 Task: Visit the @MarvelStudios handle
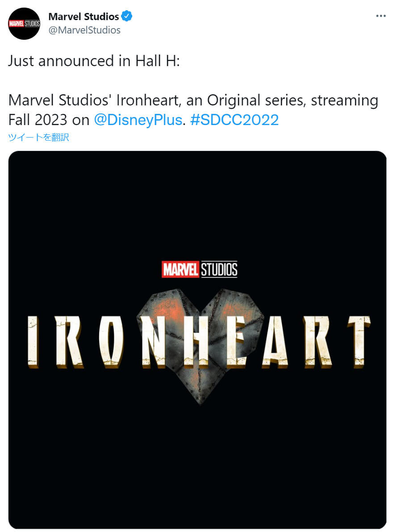84,30
